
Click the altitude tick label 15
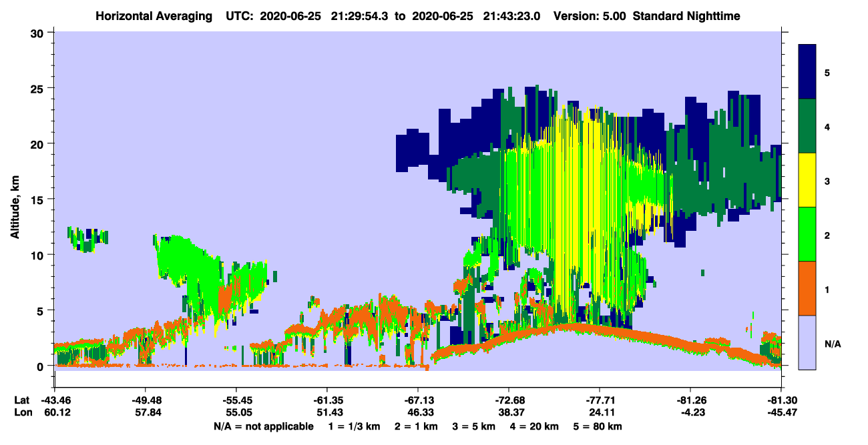[39, 199]
